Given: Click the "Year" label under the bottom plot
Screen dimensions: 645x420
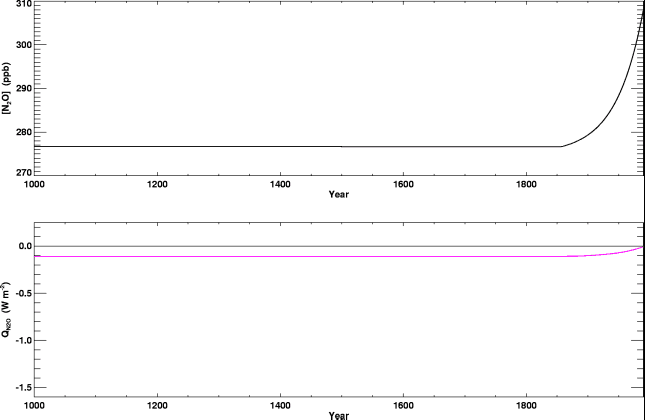Looking at the screenshot, I should pos(338,415).
